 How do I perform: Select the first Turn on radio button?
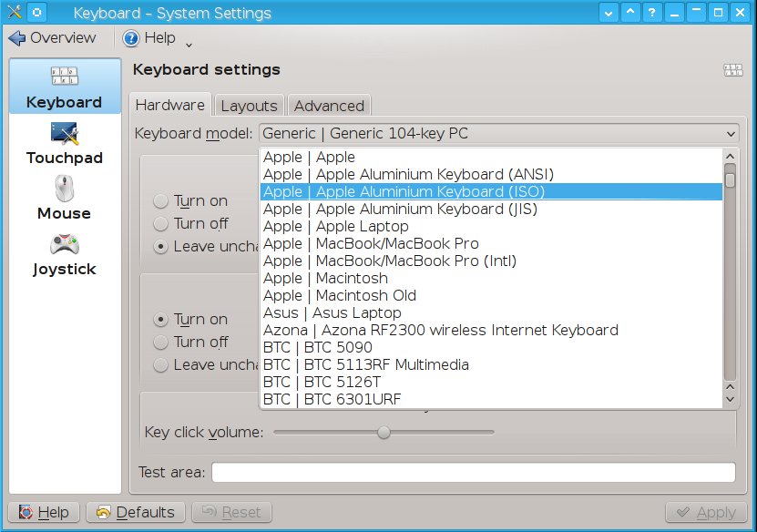point(160,201)
